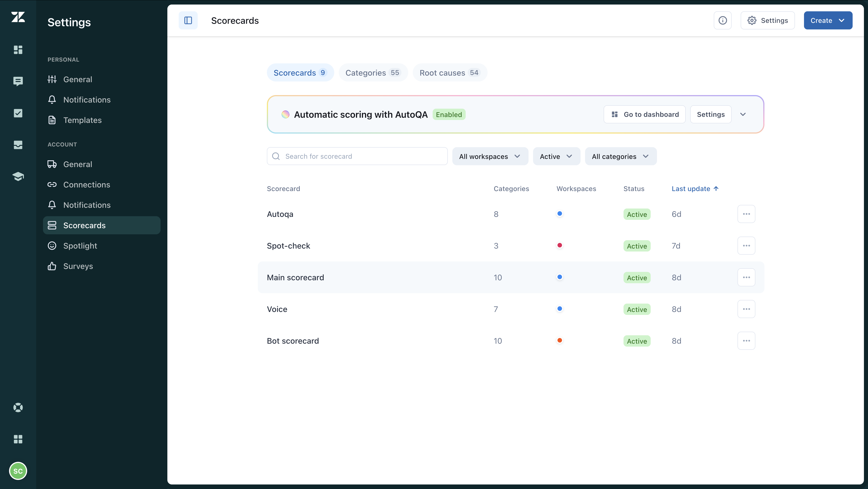Click the orange workspace dot in Bot scorecard row
Viewport: 868px width, 489px height.
tap(559, 340)
